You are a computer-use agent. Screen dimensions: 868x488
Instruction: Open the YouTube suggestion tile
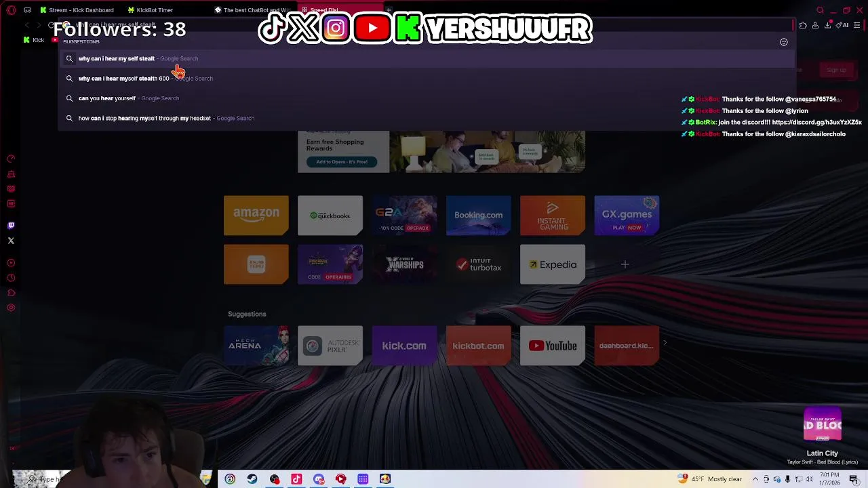click(553, 346)
